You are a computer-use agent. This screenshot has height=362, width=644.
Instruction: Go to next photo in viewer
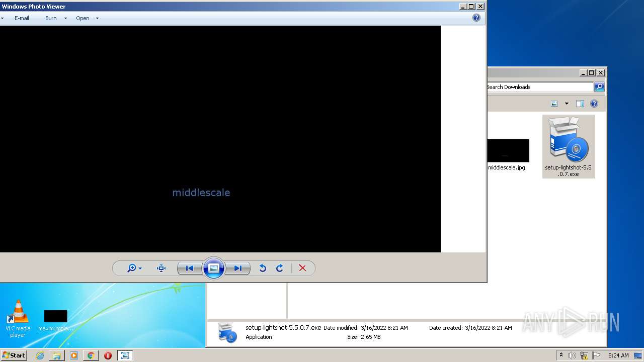click(x=237, y=268)
